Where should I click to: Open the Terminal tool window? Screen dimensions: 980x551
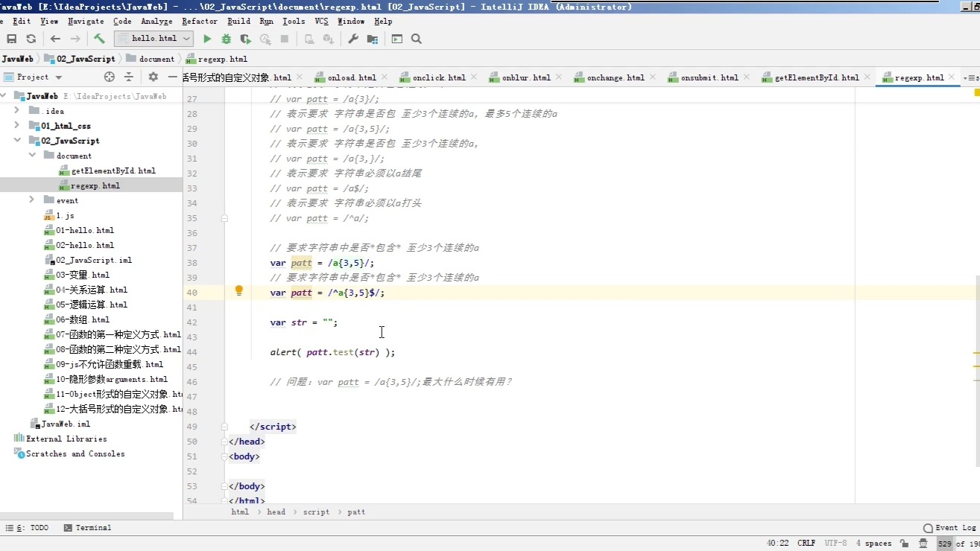click(x=88, y=528)
